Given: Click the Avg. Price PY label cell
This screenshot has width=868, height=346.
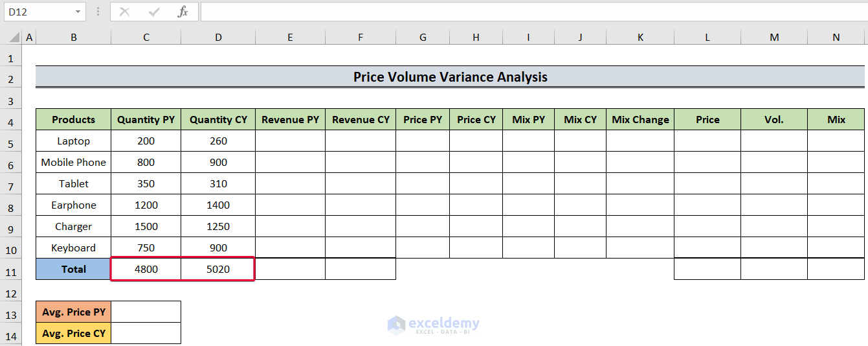Looking at the screenshot, I should click(x=73, y=312).
